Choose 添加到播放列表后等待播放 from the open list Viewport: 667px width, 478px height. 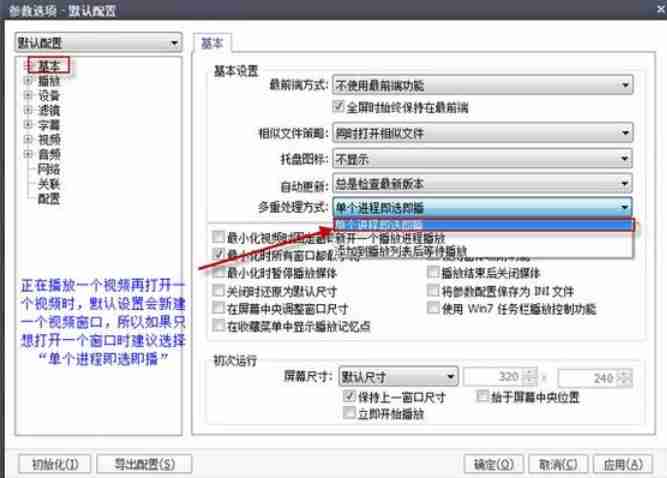pyautogui.click(x=483, y=250)
